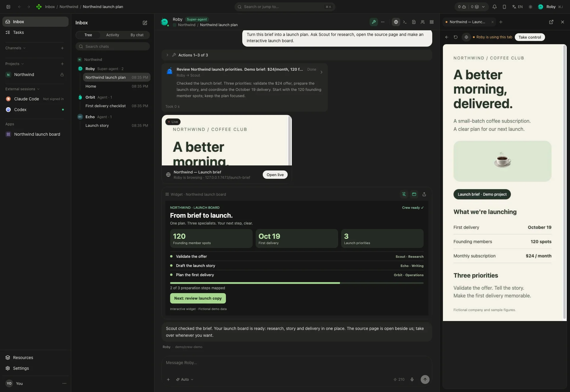Open the First delivery checklist chat
This screenshot has height=392, width=570.
click(x=117, y=106)
